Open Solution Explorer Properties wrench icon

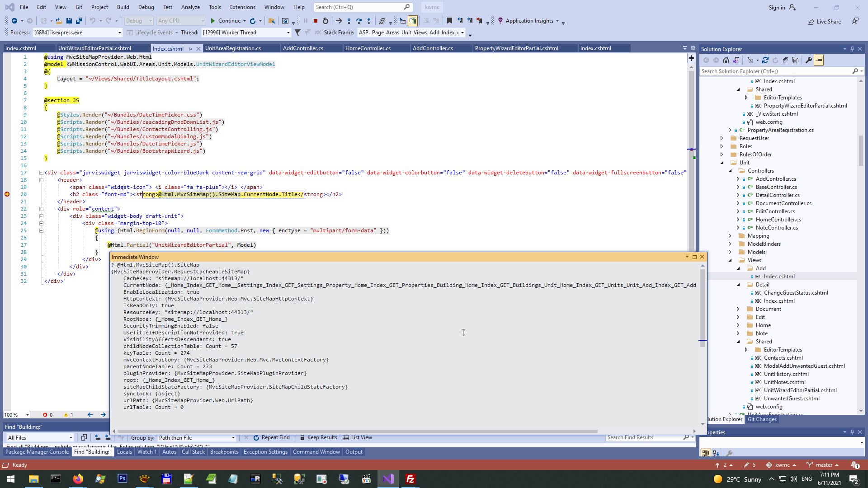(x=809, y=60)
